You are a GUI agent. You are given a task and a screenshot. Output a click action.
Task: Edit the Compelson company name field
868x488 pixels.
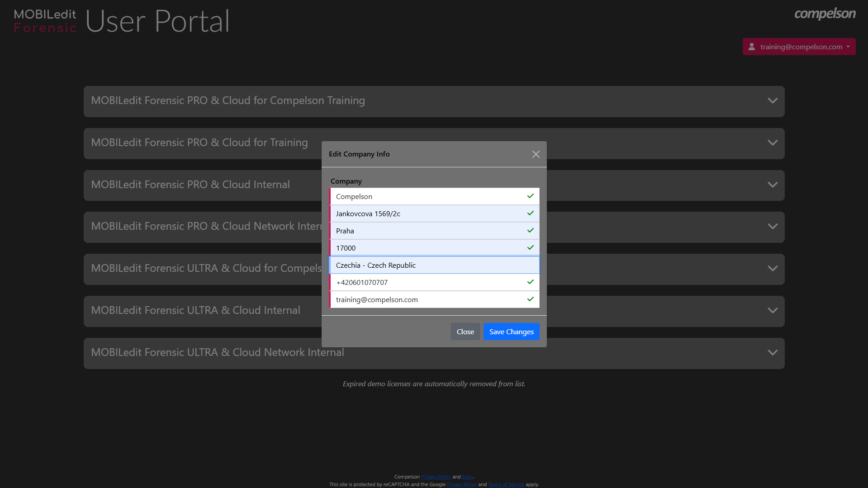tap(434, 196)
